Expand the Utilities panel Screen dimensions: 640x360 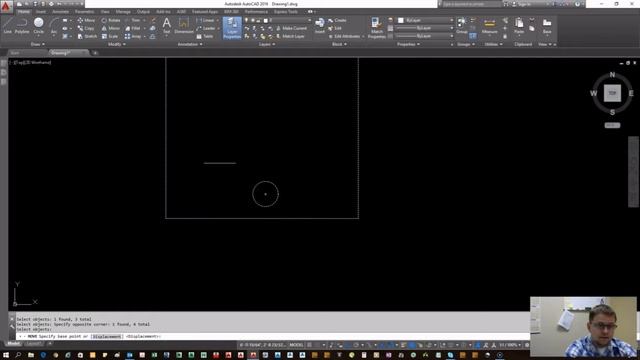pyautogui.click(x=493, y=44)
